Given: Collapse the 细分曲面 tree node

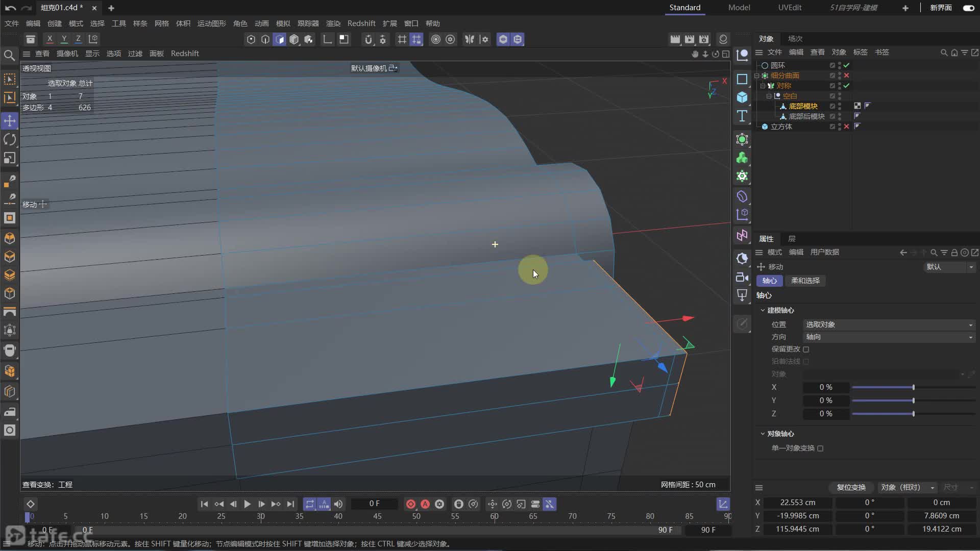Looking at the screenshot, I should coord(757,76).
